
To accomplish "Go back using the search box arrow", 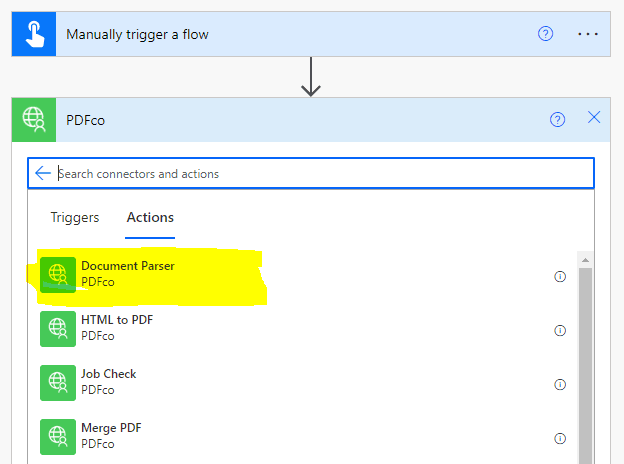I will click(43, 173).
